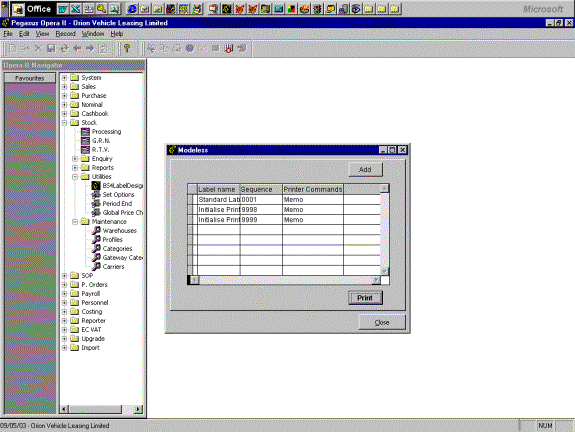Open Microsoft Word from the Office shortcut bar

pyautogui.click(x=63, y=9)
